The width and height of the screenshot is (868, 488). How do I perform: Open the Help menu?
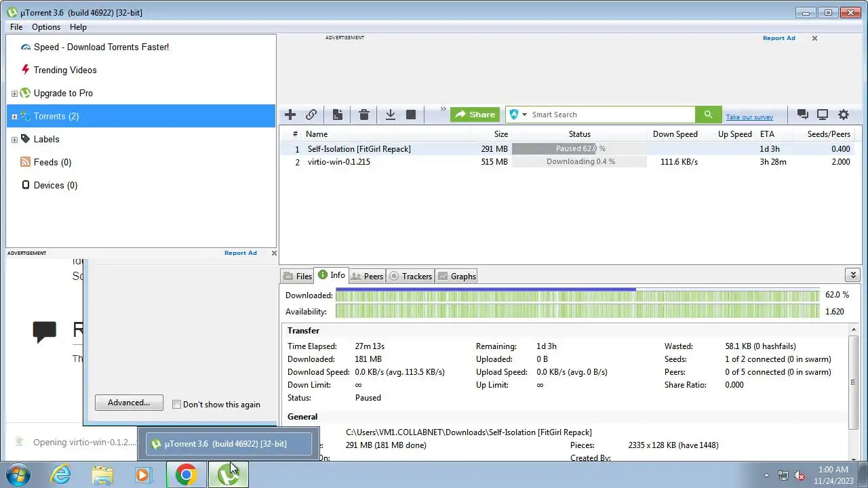tap(78, 27)
